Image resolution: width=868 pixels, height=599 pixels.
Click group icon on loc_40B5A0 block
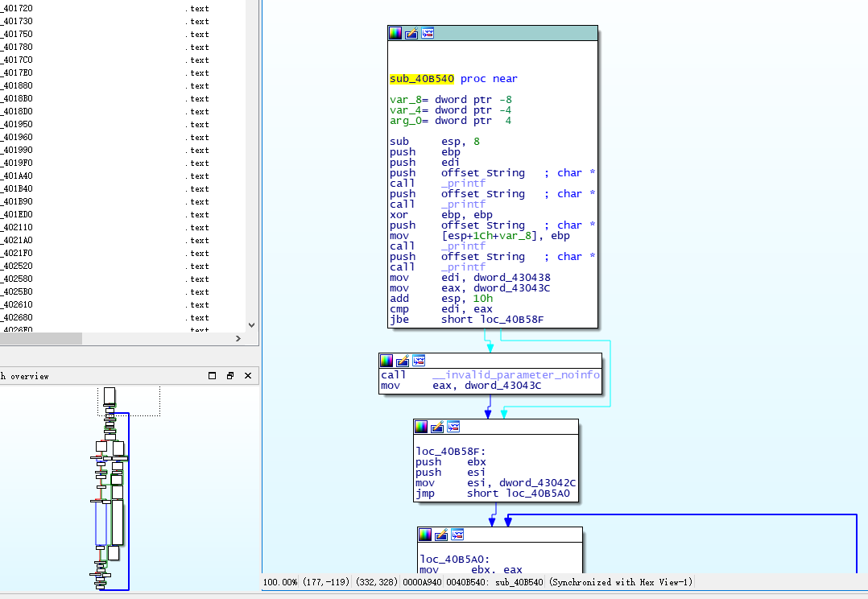(x=457, y=535)
